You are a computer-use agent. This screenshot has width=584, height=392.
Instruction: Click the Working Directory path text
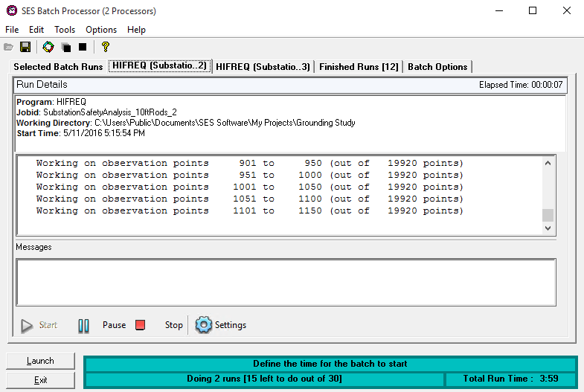(186, 123)
